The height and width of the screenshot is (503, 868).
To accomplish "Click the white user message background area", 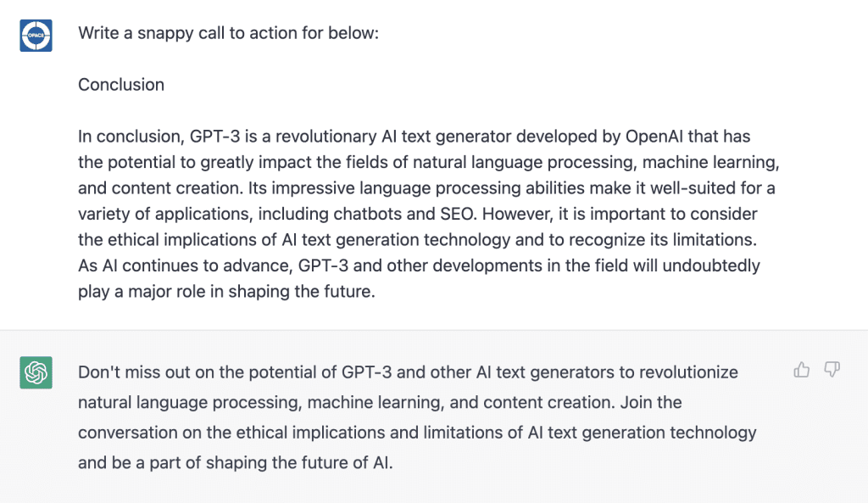I will pyautogui.click(x=424, y=314).
